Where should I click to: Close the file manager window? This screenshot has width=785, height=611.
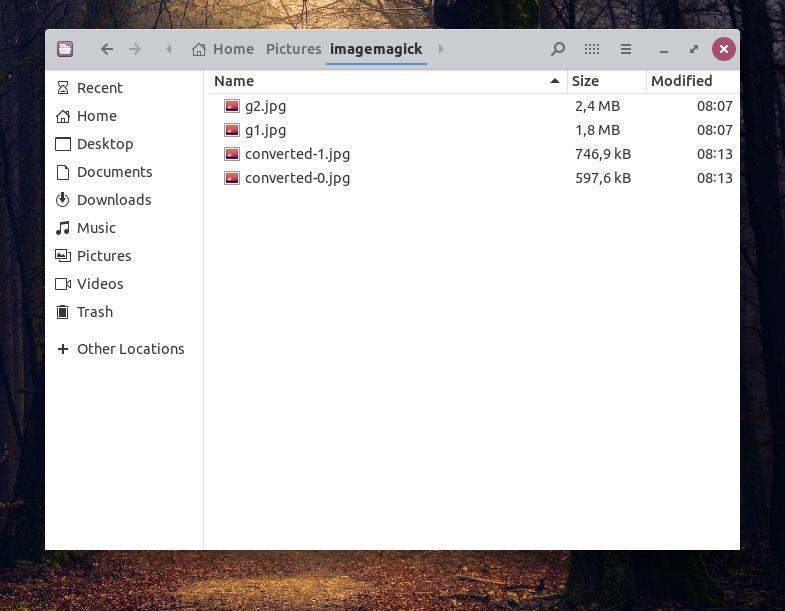(723, 49)
